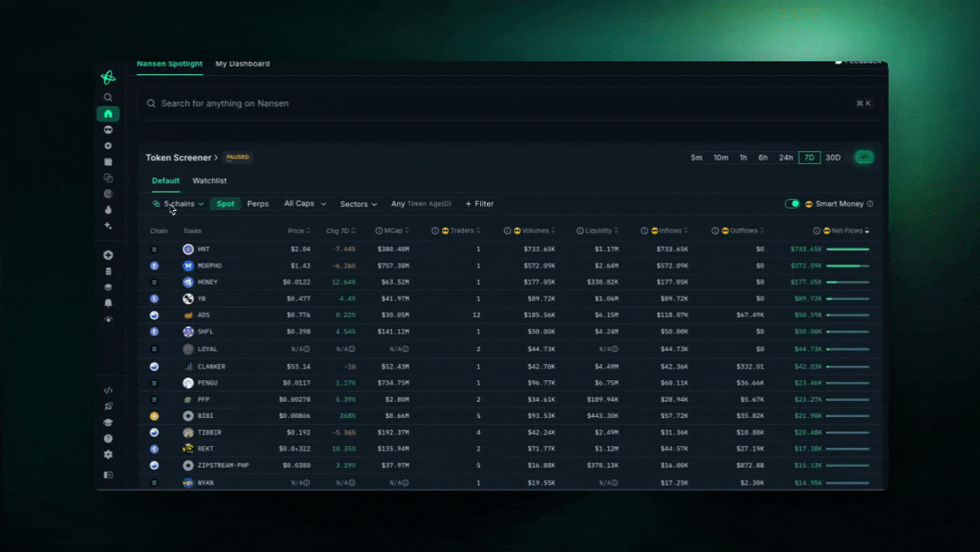Viewport: 980px width, 552px height.
Task: Switch to Perps market type
Action: 258,204
